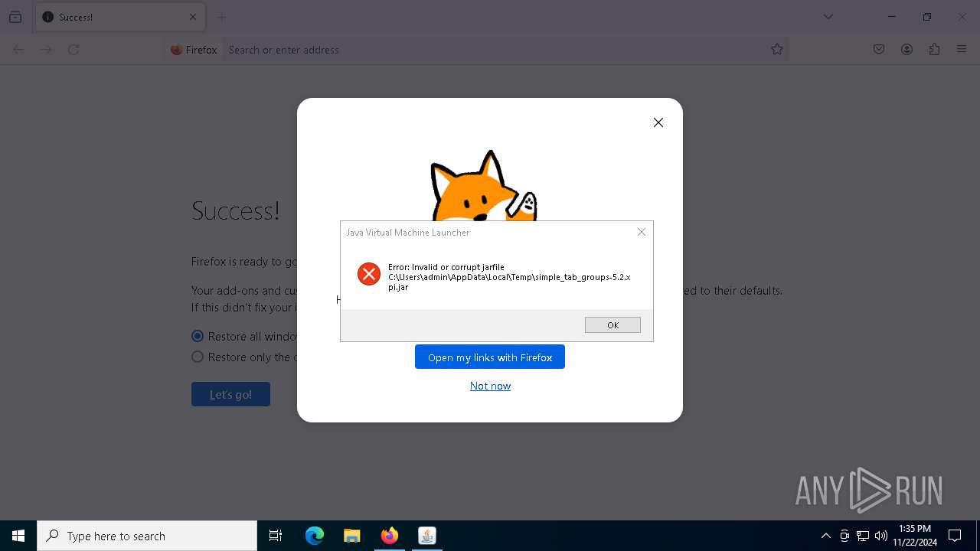Open the notification center icon
Screen dimensions: 980x551
955,536
